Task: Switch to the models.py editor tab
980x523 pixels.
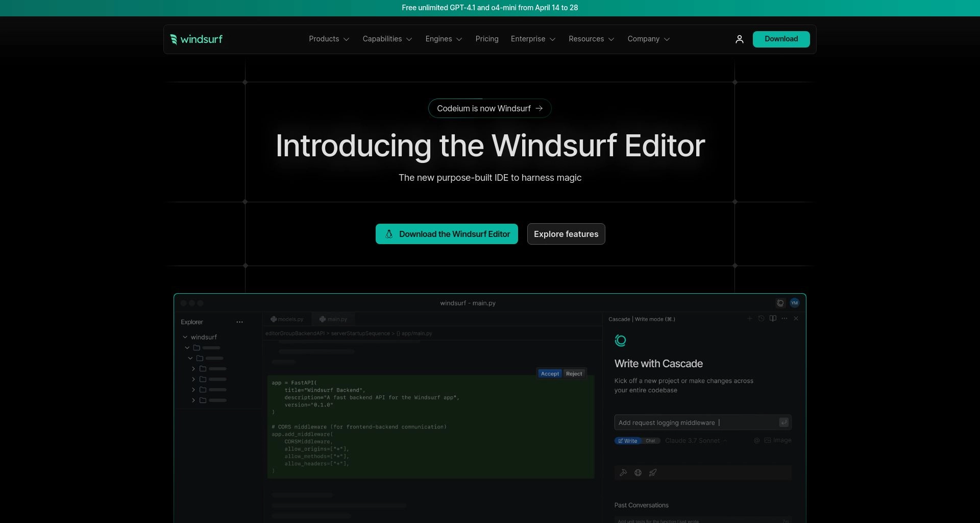Action: (x=287, y=319)
